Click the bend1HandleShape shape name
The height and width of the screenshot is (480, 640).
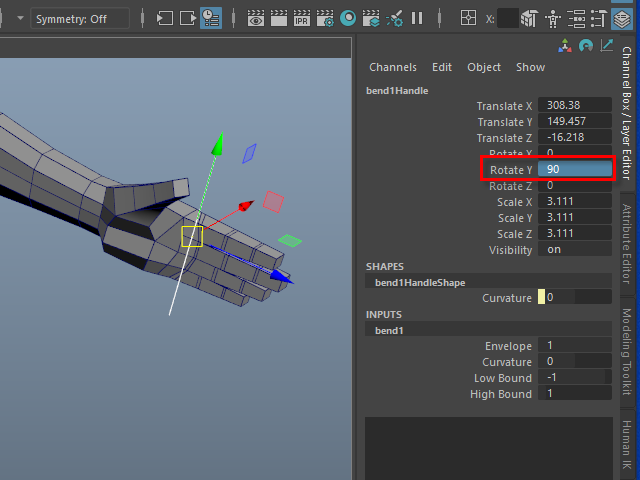(x=420, y=283)
